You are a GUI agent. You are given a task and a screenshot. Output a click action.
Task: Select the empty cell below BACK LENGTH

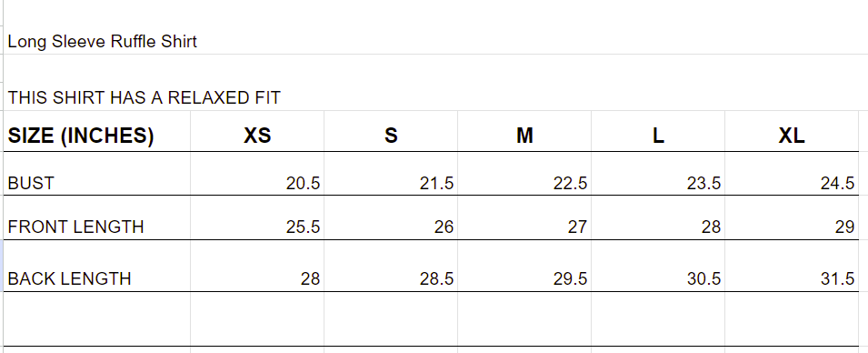97,319
